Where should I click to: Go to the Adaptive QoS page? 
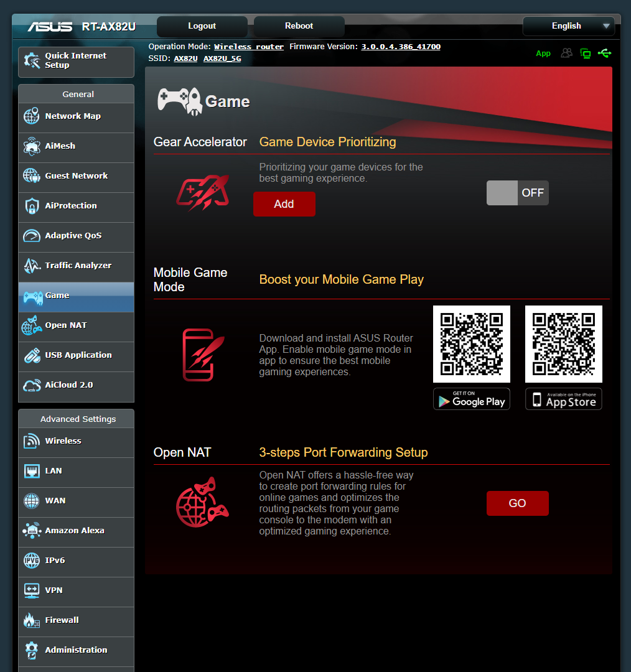pyautogui.click(x=77, y=236)
